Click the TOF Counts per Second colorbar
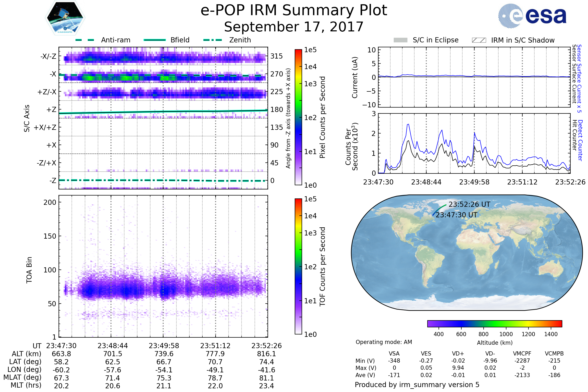This screenshot has width=588, height=392. 298,266
